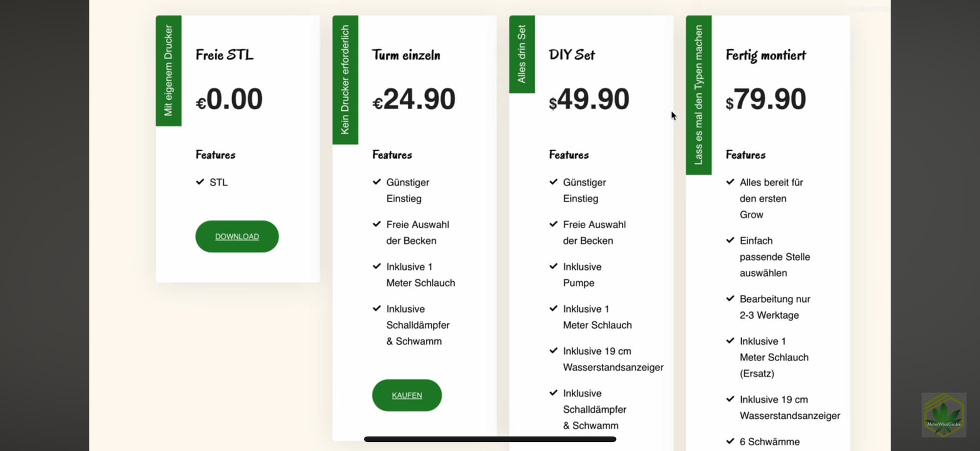
Task: Click the 'Fertig montiert' plan title
Action: 766,55
